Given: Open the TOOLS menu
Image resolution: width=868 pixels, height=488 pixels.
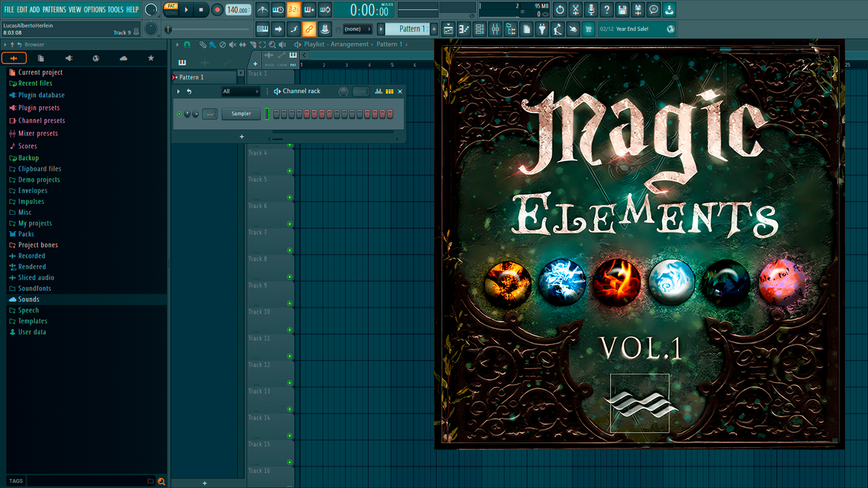Looking at the screenshot, I should coord(116,10).
